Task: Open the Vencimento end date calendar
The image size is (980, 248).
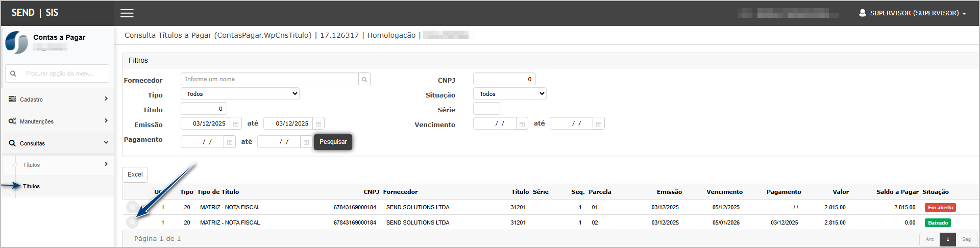Action: click(599, 124)
